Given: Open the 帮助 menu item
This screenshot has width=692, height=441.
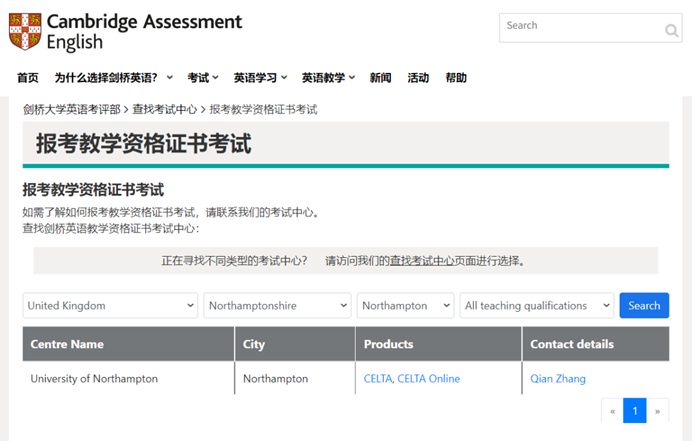Looking at the screenshot, I should pyautogui.click(x=456, y=78).
